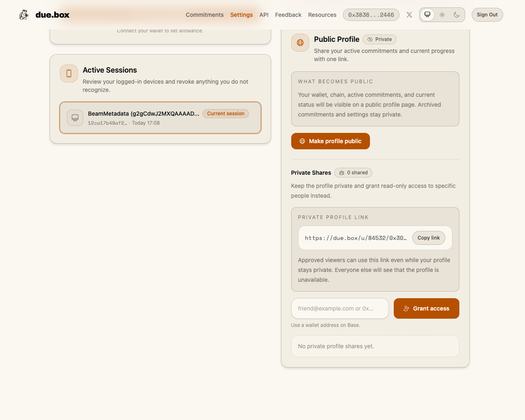
Task: Click the Private status badge
Action: (x=379, y=39)
